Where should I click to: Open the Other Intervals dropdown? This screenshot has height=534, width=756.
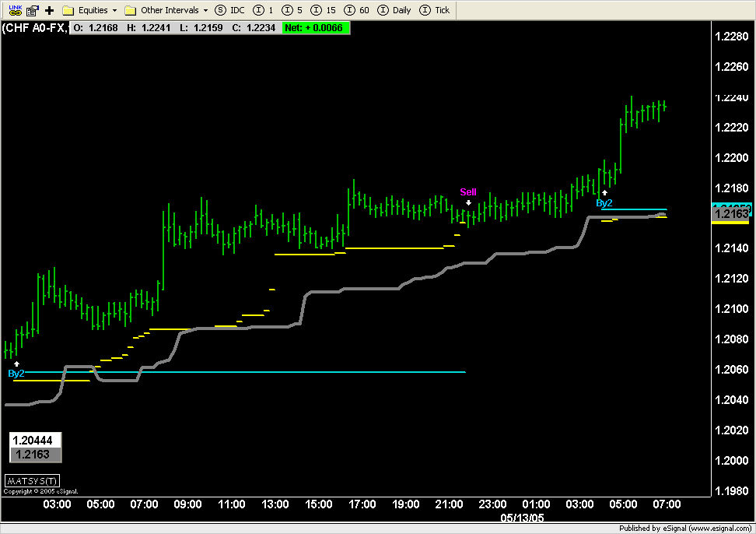tap(166, 10)
